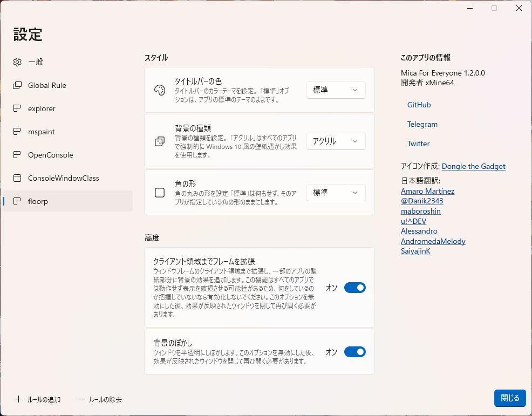Open u!^DEV translator link
The height and width of the screenshot is (416, 532).
pyautogui.click(x=414, y=221)
